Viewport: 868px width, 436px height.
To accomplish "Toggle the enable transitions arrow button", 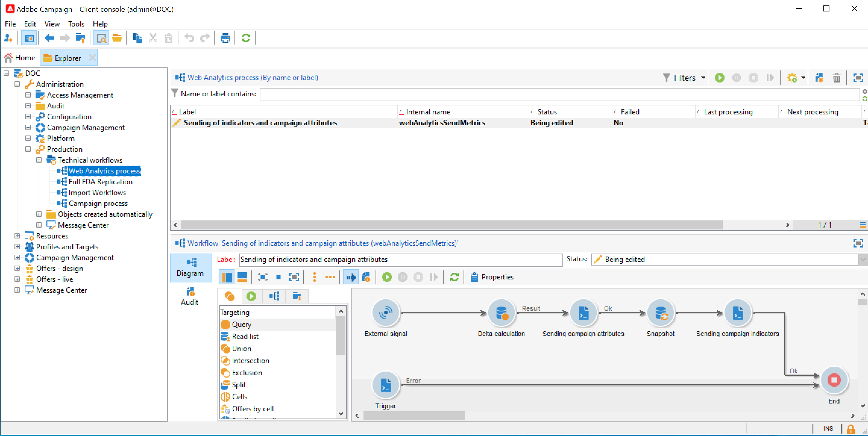I will pyautogui.click(x=351, y=277).
